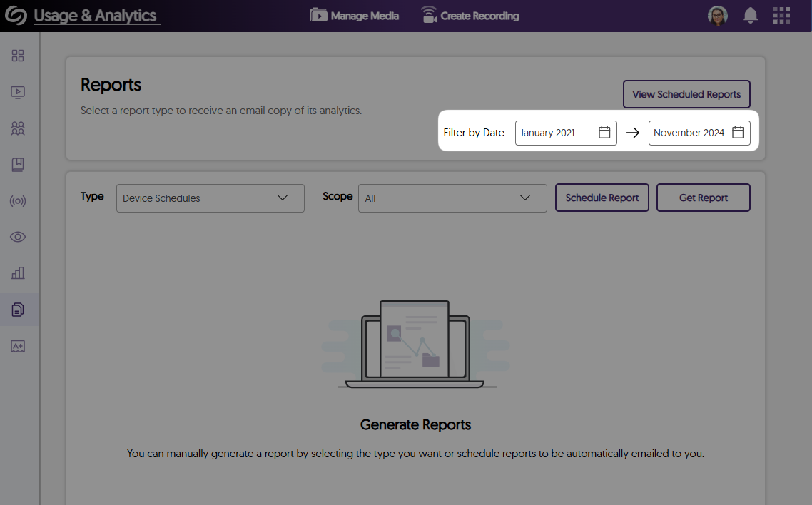Open Create Recording

(x=470, y=15)
